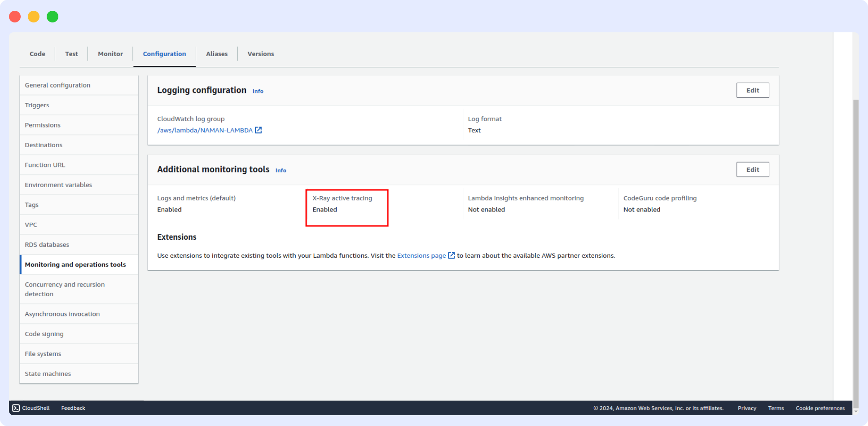The height and width of the screenshot is (426, 868).
Task: Click the yellow minimize window button
Action: [x=34, y=17]
